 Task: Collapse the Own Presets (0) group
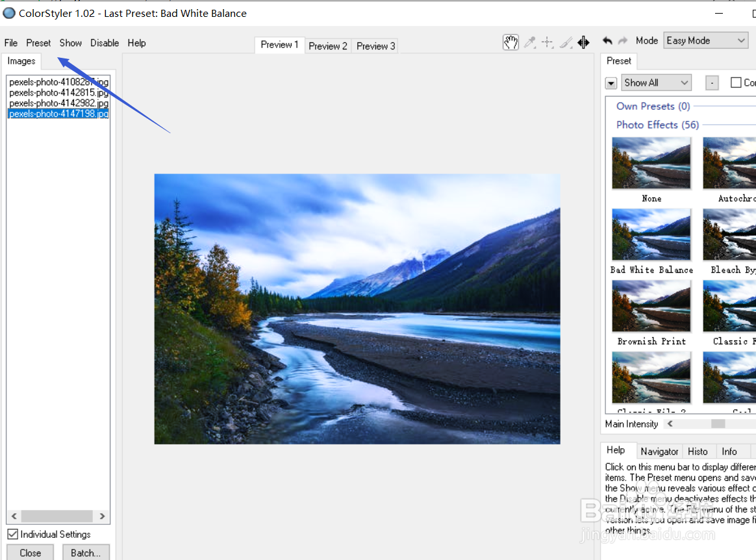[x=653, y=106]
